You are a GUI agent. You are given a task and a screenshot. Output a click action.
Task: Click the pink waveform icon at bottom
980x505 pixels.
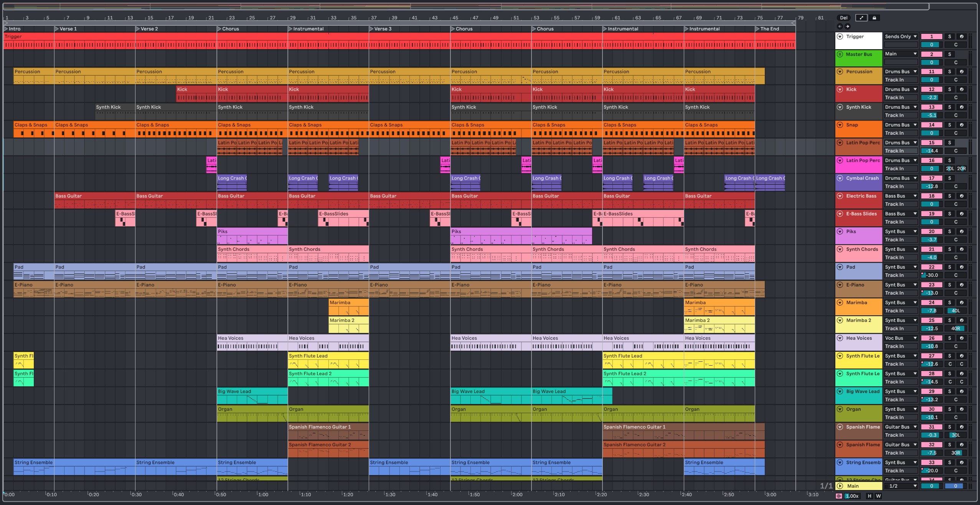(839, 496)
